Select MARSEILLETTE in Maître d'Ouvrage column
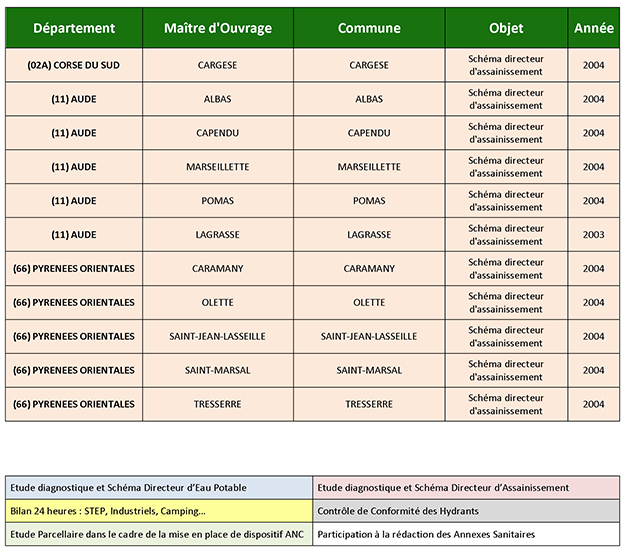 point(218,167)
